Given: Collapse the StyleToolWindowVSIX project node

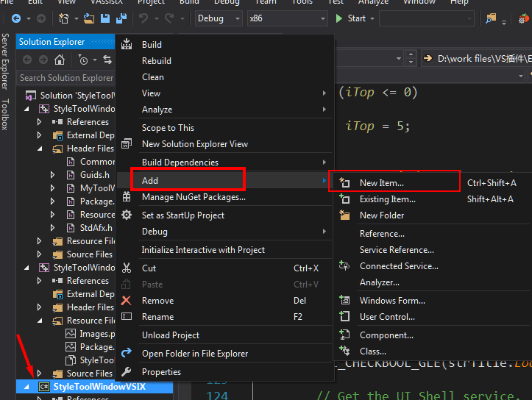Looking at the screenshot, I should (x=28, y=387).
